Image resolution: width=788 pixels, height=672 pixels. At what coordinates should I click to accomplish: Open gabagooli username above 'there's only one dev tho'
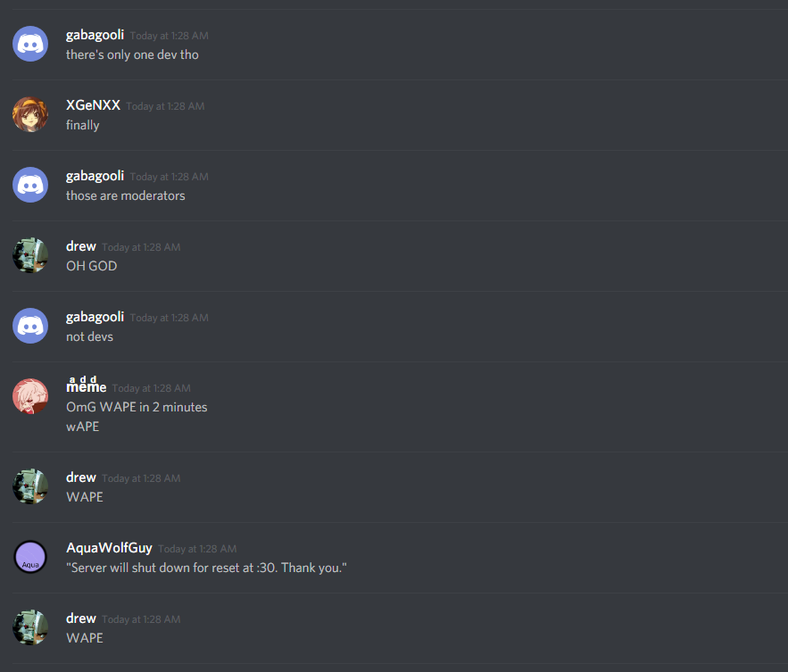95,35
